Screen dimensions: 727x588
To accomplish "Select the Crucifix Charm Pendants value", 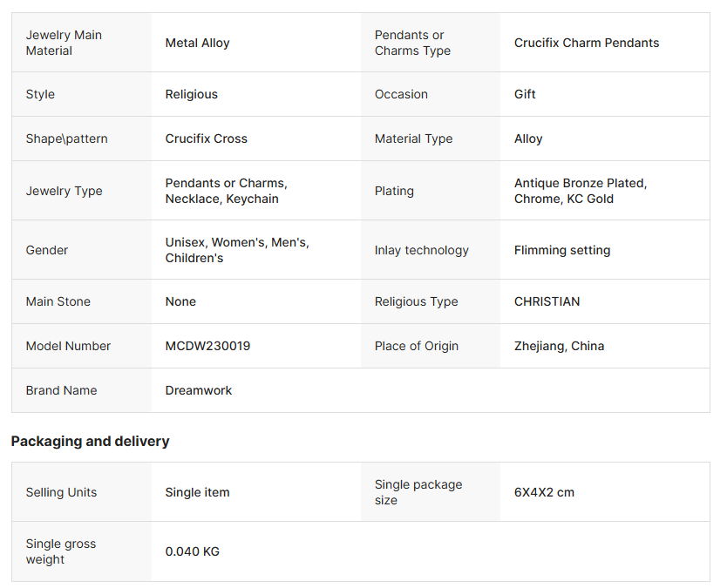I will pos(587,43).
